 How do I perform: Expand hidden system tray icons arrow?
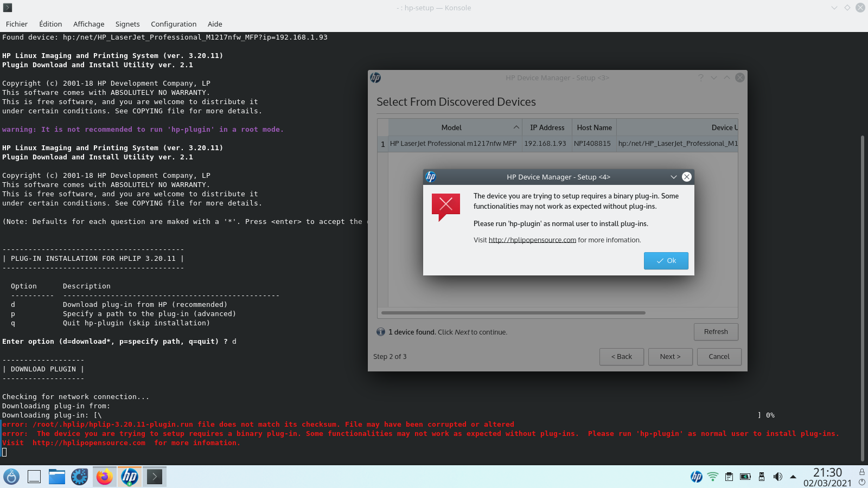pyautogui.click(x=793, y=477)
